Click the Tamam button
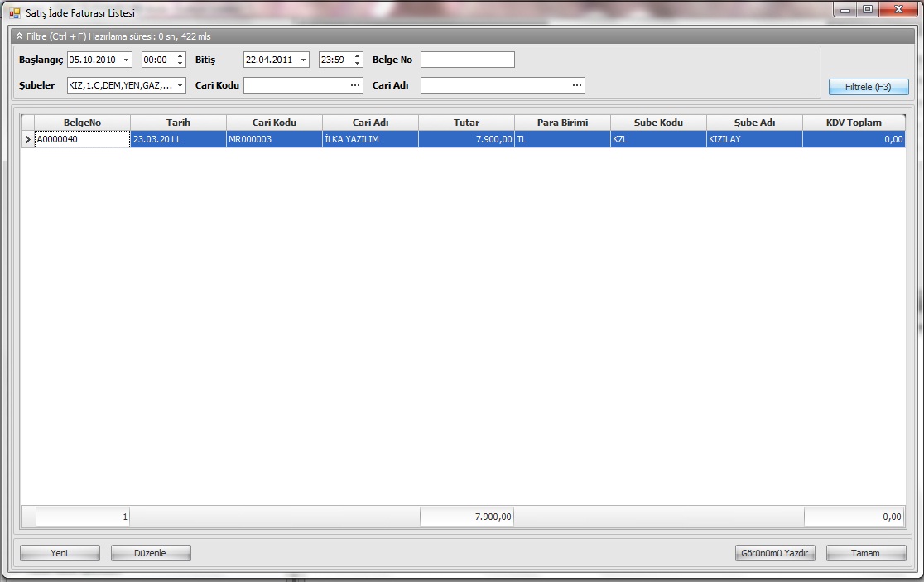924x582 pixels. pyautogui.click(x=866, y=553)
